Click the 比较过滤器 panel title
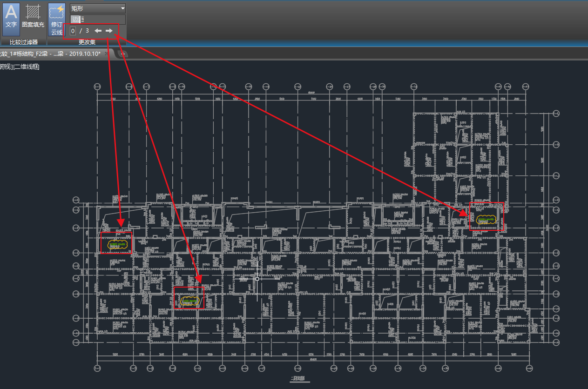Screen dimensions: 588x389 click(x=24, y=42)
